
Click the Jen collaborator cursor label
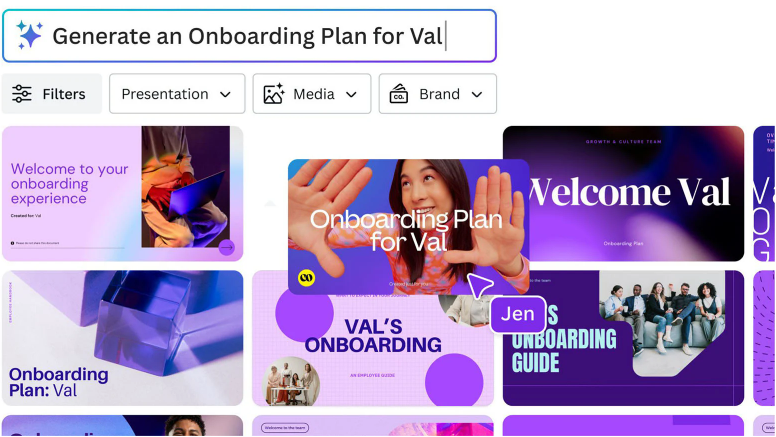coord(518,314)
